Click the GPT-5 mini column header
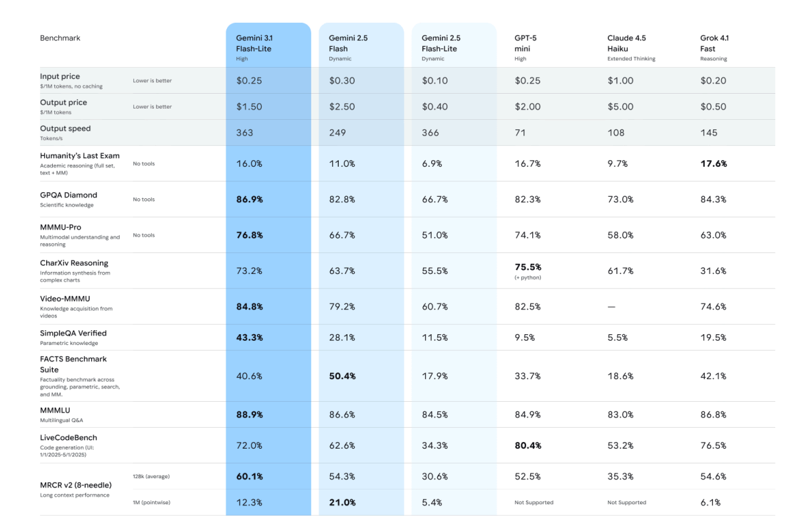 coord(525,43)
